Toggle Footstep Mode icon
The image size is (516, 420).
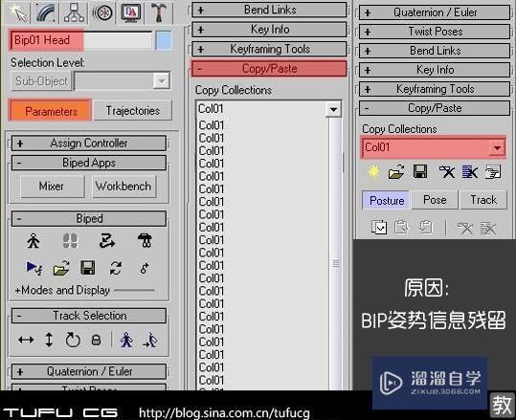pyautogui.click(x=70, y=241)
